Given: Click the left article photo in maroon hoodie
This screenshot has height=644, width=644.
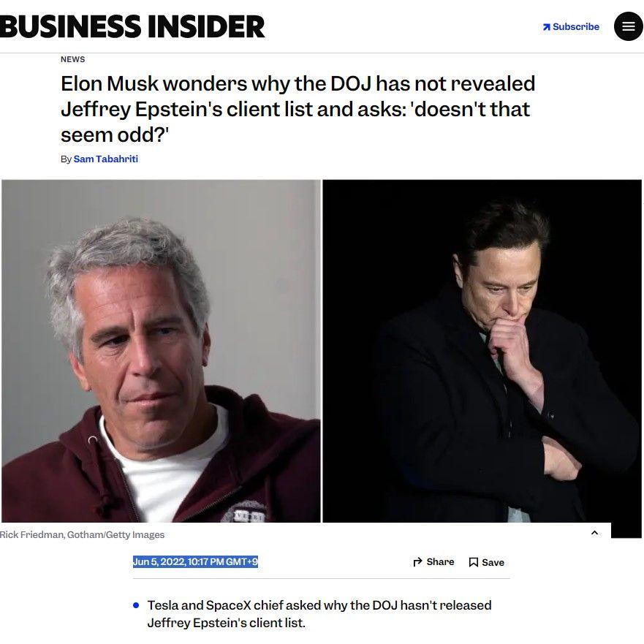Looking at the screenshot, I should pos(161,351).
